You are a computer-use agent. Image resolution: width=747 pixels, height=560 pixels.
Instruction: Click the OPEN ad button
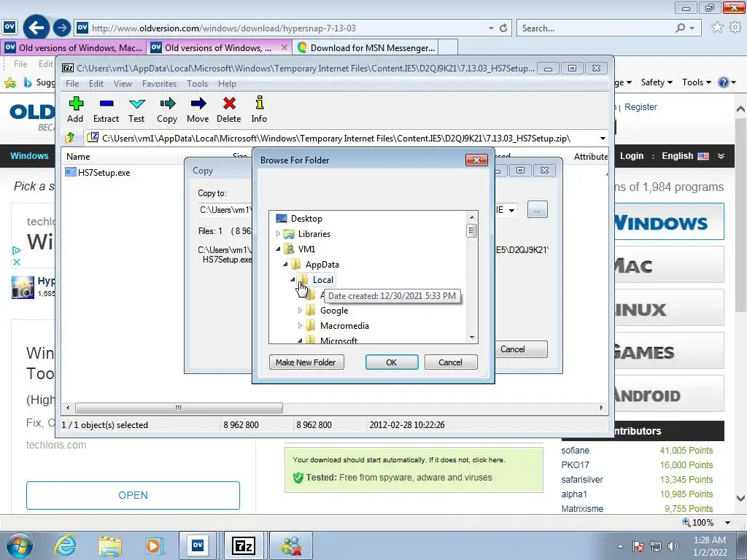point(133,495)
